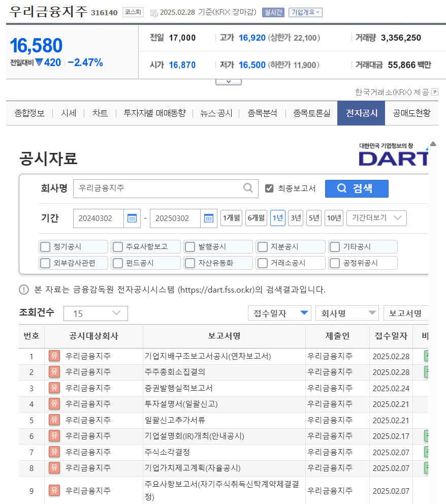This screenshot has height=504, width=446.
Task: Expand the price details chevron
Action: pos(229,82)
